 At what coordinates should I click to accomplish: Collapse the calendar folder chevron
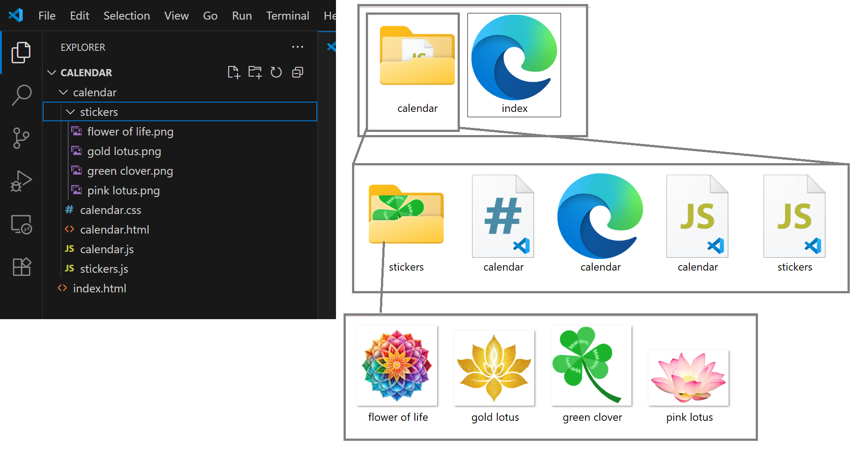pos(63,92)
